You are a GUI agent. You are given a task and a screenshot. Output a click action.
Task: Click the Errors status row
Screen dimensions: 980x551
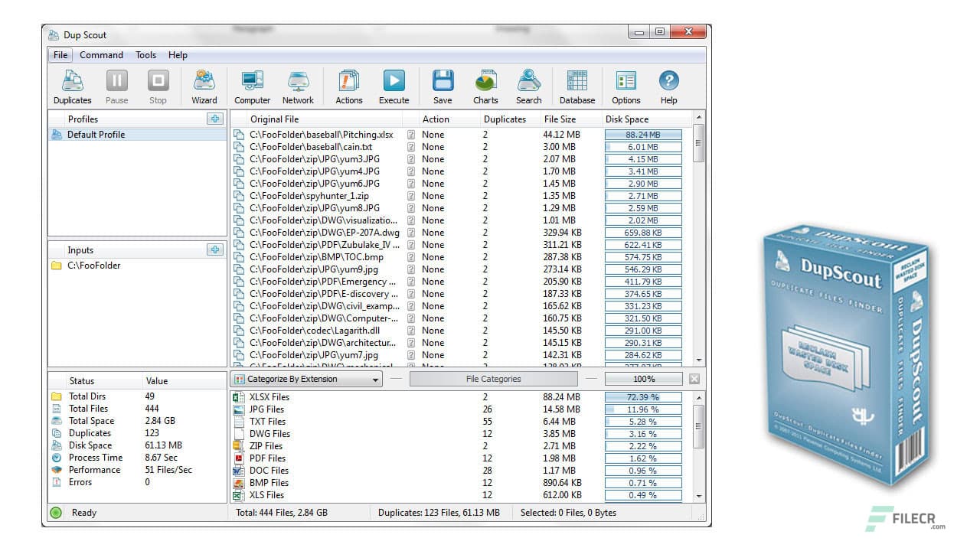(x=137, y=482)
